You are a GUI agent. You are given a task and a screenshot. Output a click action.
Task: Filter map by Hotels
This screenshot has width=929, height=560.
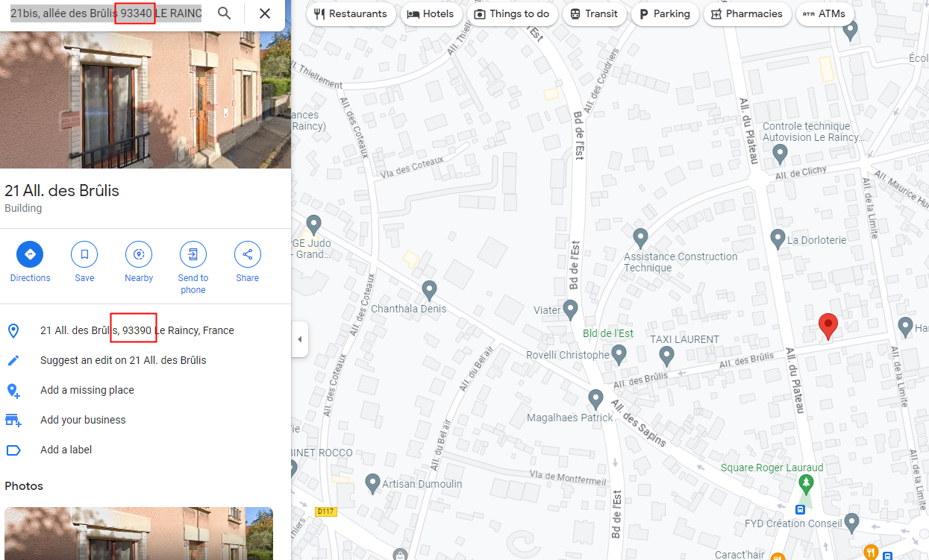(431, 13)
